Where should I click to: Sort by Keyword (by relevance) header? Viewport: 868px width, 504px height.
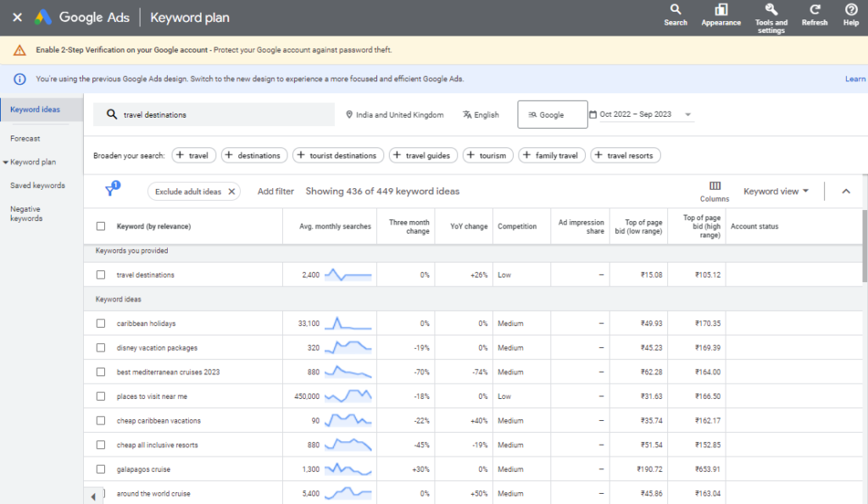pyautogui.click(x=153, y=226)
